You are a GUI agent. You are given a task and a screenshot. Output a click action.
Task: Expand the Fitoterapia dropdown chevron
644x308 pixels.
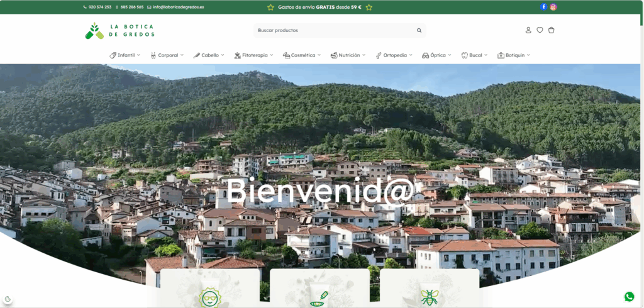click(x=272, y=55)
